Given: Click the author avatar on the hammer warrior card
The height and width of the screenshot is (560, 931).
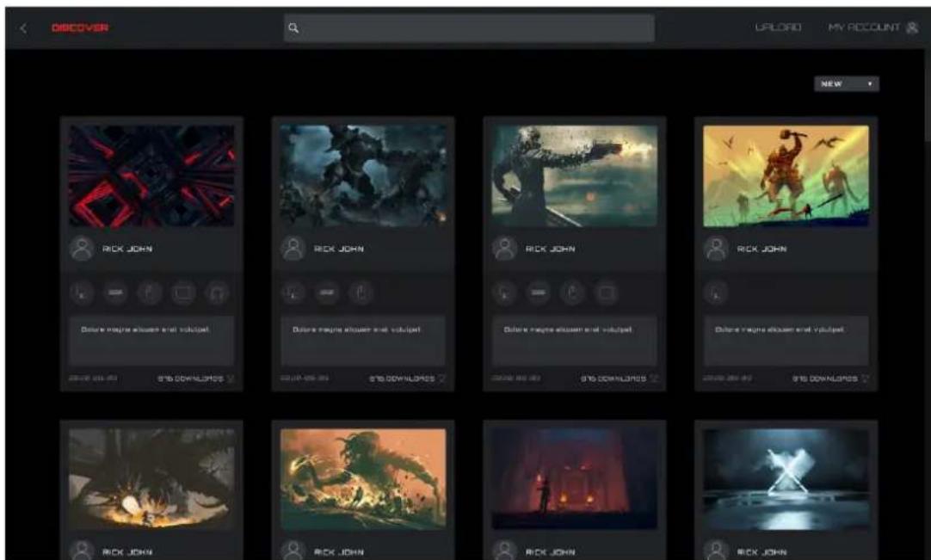Looking at the screenshot, I should pyautogui.click(x=716, y=249).
